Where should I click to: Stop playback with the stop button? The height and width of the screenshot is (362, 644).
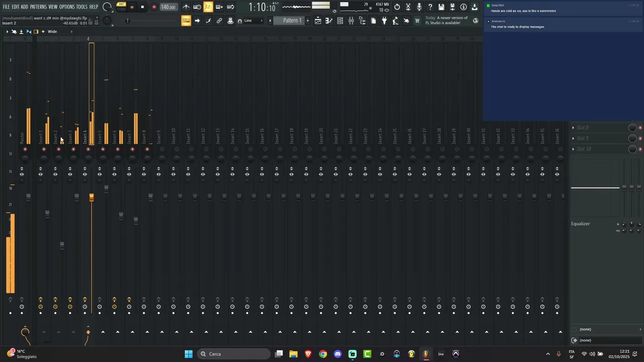pos(142,7)
